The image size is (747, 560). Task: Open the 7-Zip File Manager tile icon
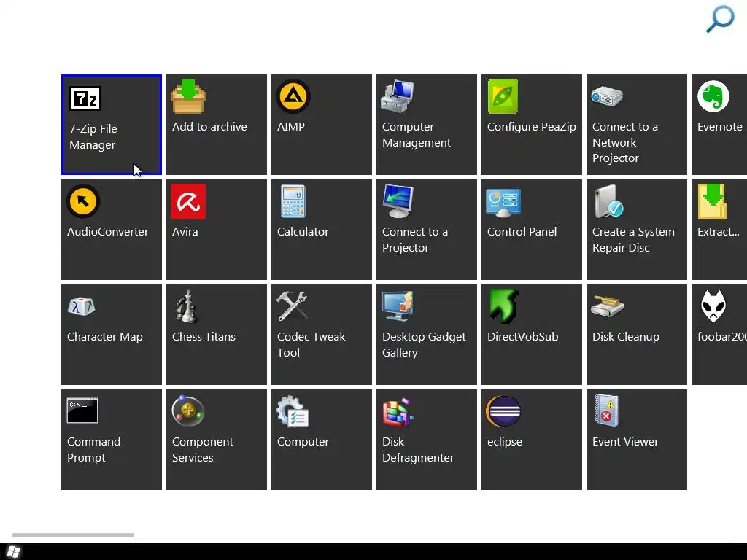(x=85, y=98)
